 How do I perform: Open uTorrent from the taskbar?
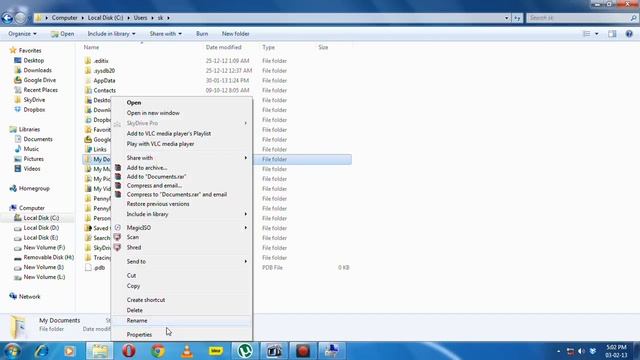[x=245, y=351]
